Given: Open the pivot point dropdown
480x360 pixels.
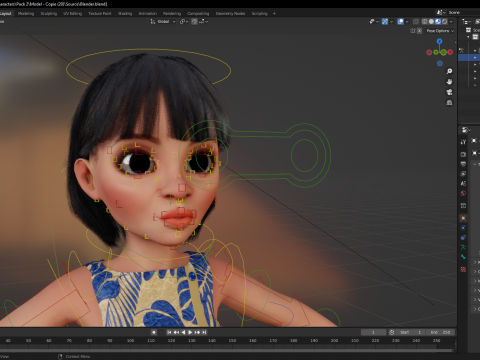Looking at the screenshot, I should tap(184, 22).
